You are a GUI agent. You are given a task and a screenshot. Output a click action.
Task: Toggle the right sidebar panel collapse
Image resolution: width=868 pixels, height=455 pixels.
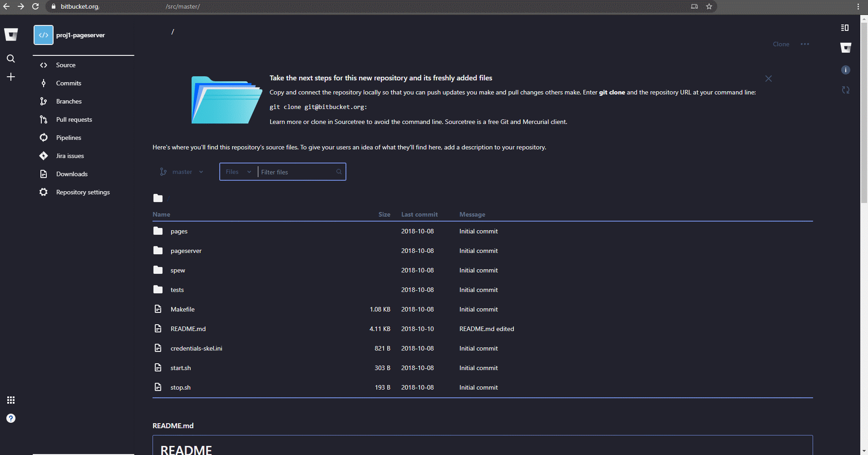845,28
